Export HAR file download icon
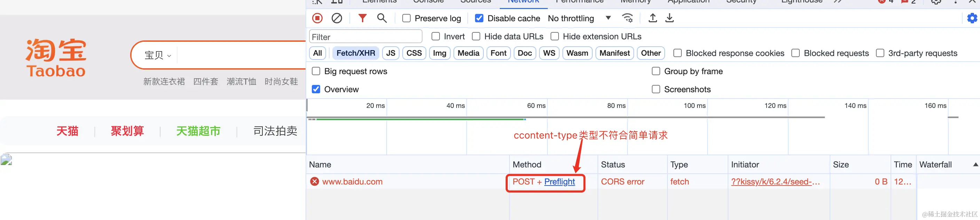This screenshot has height=220, width=980. click(669, 18)
